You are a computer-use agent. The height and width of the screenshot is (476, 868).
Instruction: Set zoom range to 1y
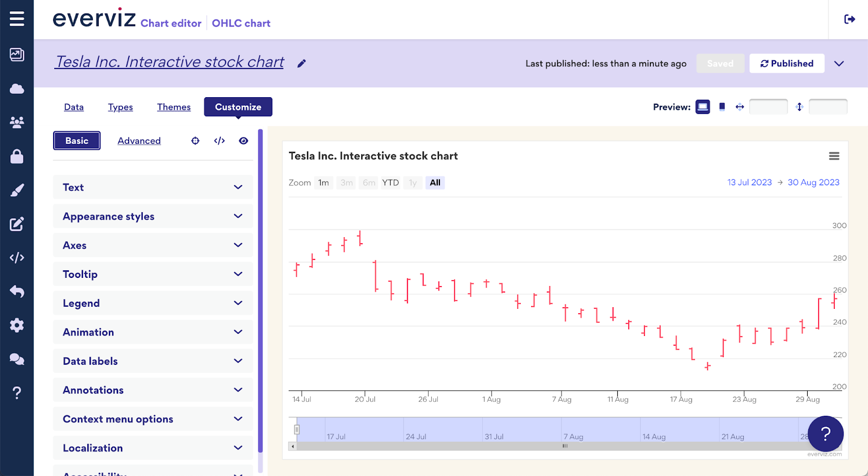pyautogui.click(x=413, y=183)
